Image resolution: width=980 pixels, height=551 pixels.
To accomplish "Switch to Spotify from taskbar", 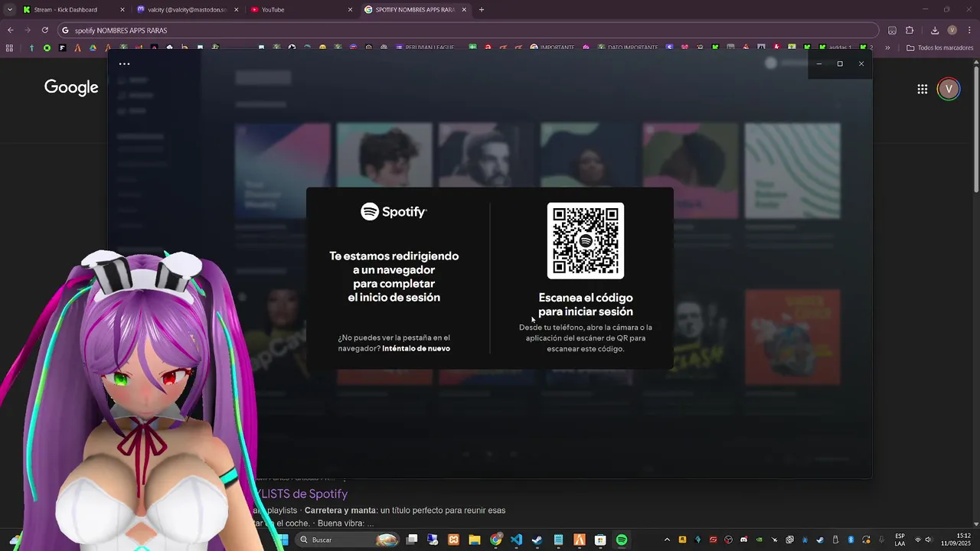I will 622,540.
